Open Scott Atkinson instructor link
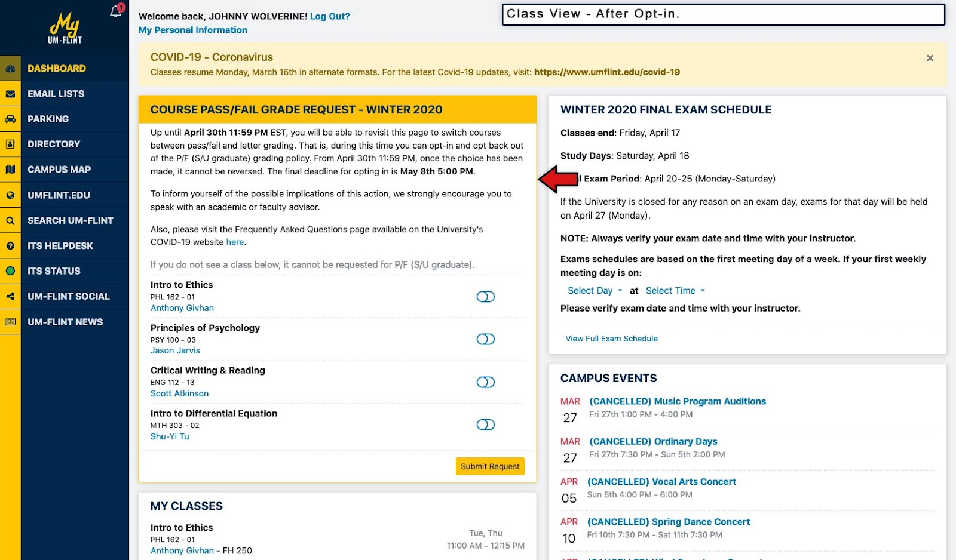This screenshot has height=560, width=956. 179,393
